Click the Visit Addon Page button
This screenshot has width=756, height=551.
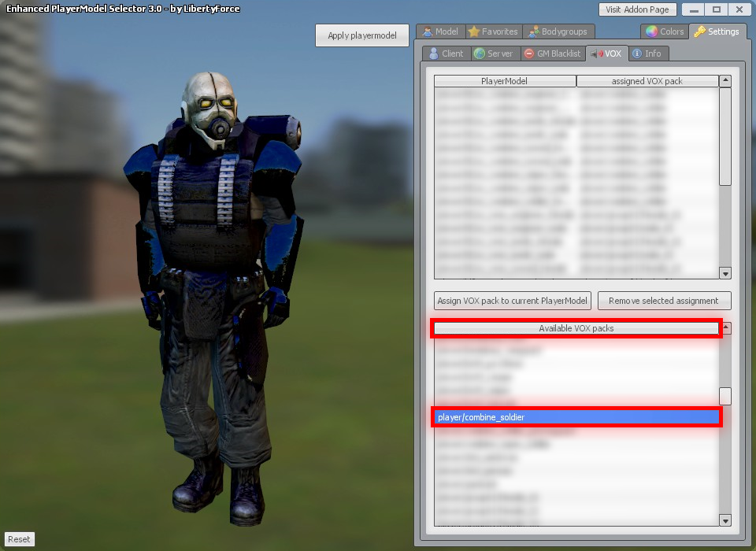(637, 9)
